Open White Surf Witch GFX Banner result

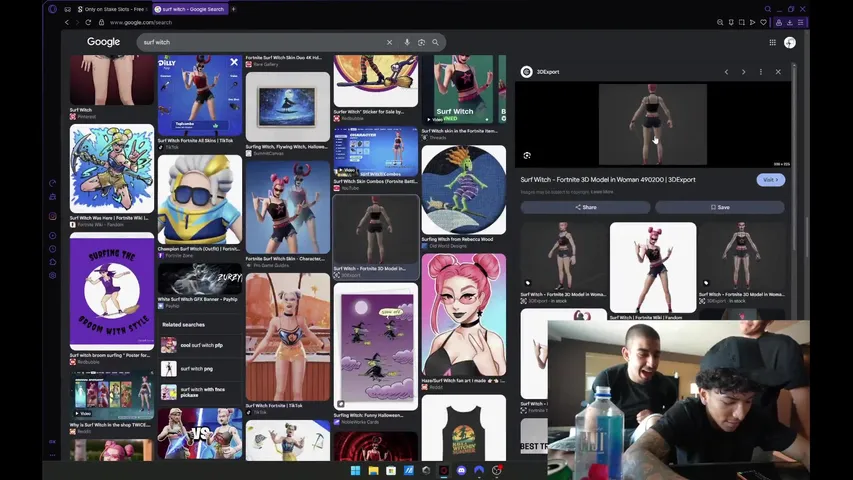(200, 279)
